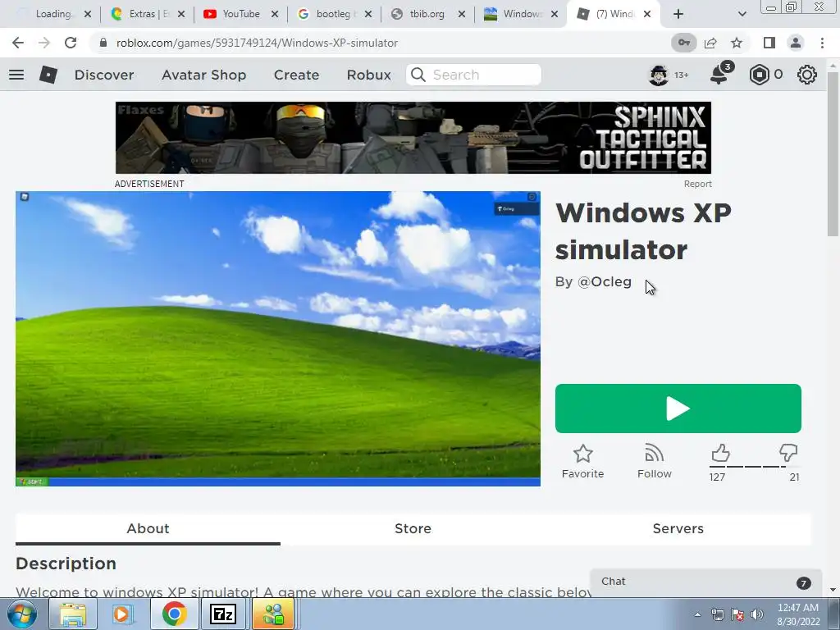Click the page vertical scrollbar thumb
The width and height of the screenshot is (840, 630).
tap(833, 153)
